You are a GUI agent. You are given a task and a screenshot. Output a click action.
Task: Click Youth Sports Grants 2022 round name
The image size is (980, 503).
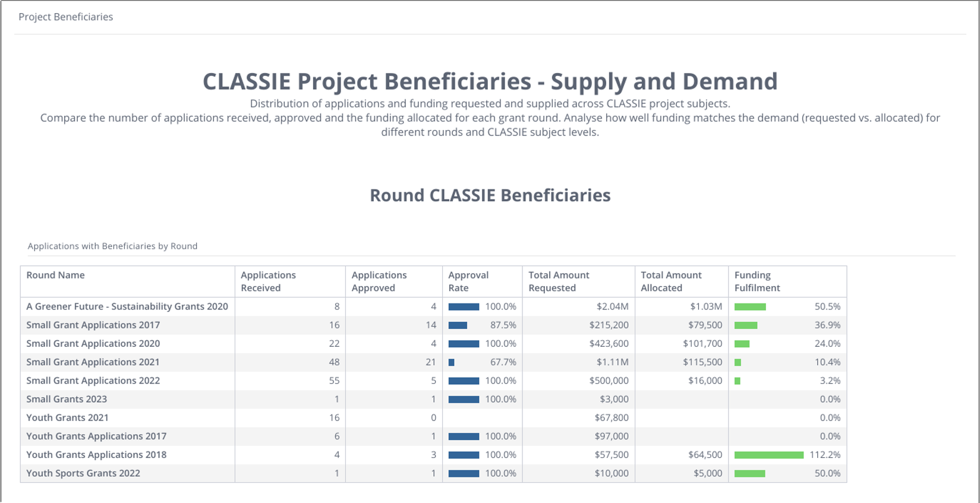pyautogui.click(x=83, y=473)
